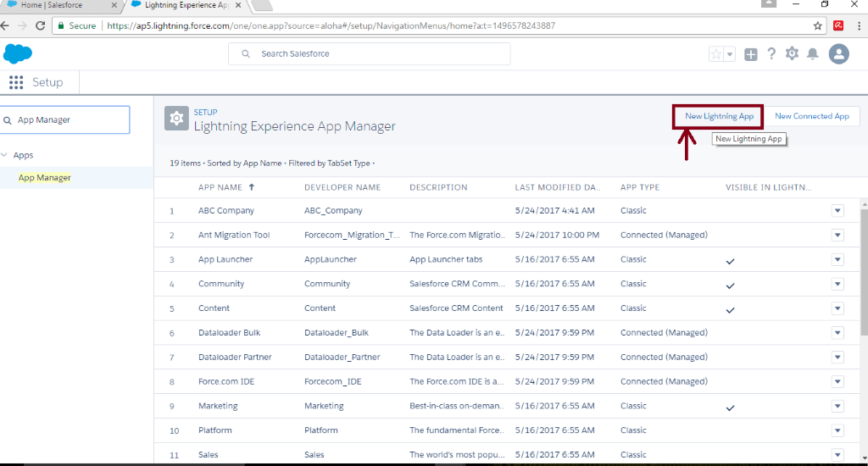868x466 pixels.
Task: Sort by App Type column header
Action: click(640, 187)
